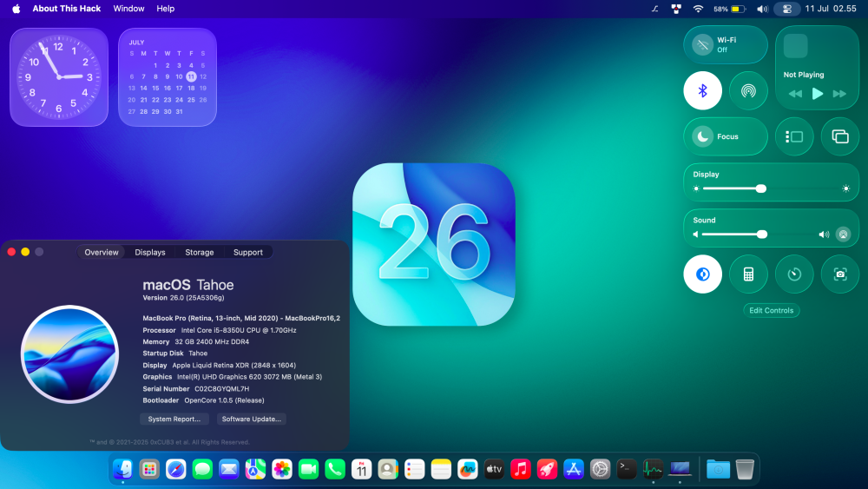Screen dimensions: 868x489
Task: Open Finder from the Dock
Action: [x=123, y=469]
